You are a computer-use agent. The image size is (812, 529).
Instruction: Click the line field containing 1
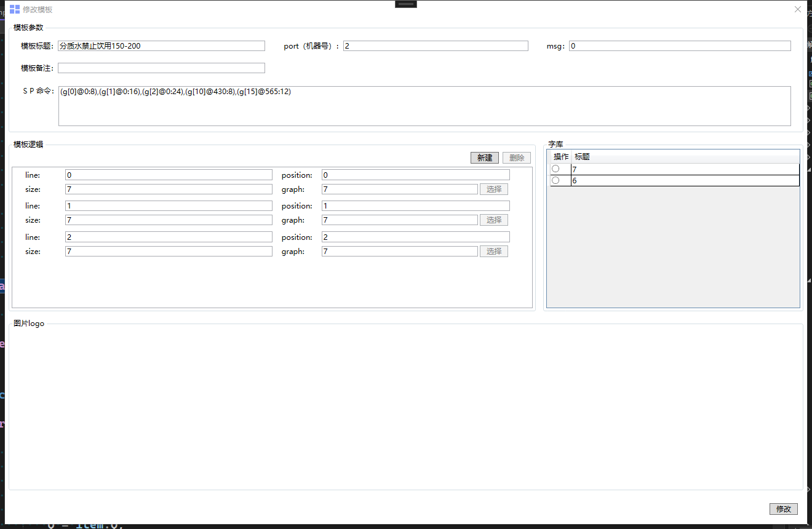[169, 205]
